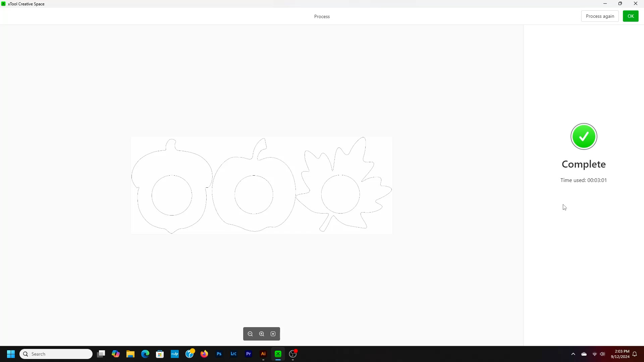Viewport: 644px width, 362px height.
Task: Open the myHP app from the taskbar
Action: click(175, 354)
